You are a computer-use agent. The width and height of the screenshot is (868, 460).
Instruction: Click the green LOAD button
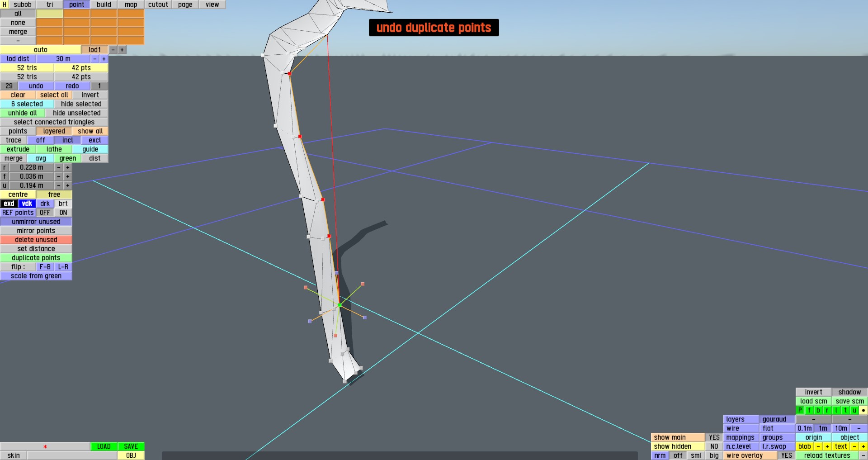click(104, 446)
